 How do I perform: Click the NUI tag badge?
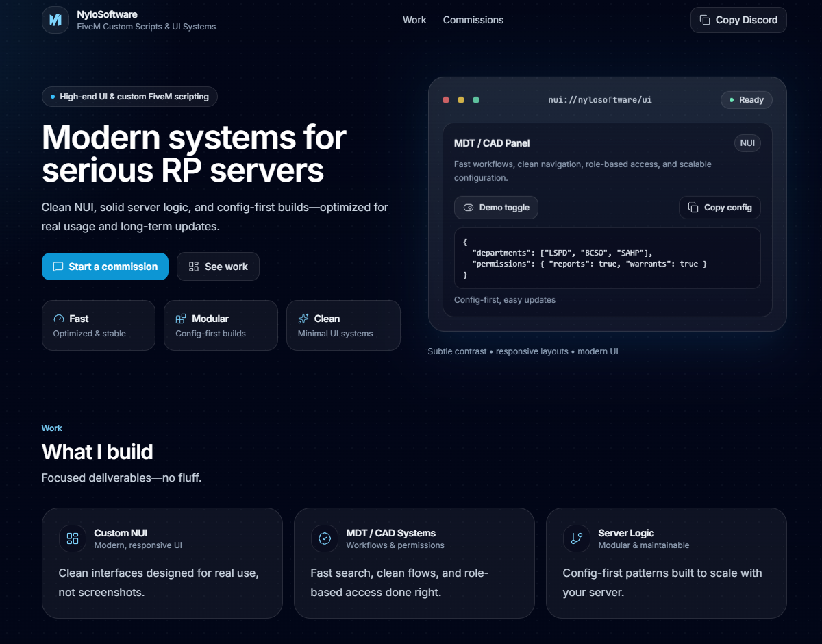click(747, 143)
